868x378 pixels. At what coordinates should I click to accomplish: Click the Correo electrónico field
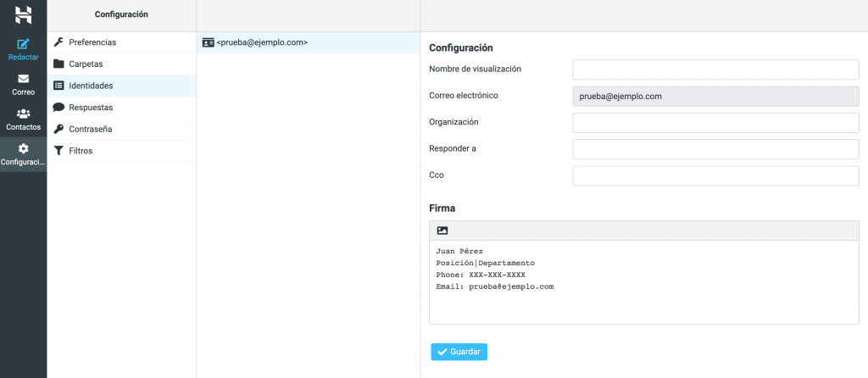(x=715, y=97)
